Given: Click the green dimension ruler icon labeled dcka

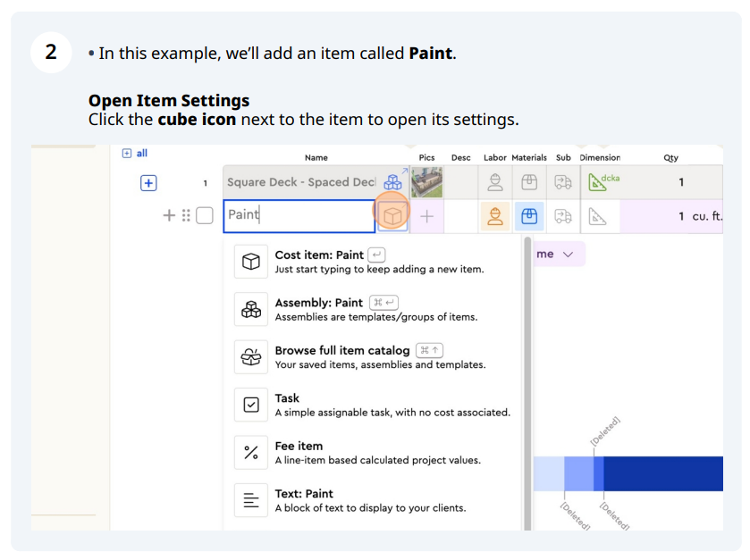Looking at the screenshot, I should [596, 182].
